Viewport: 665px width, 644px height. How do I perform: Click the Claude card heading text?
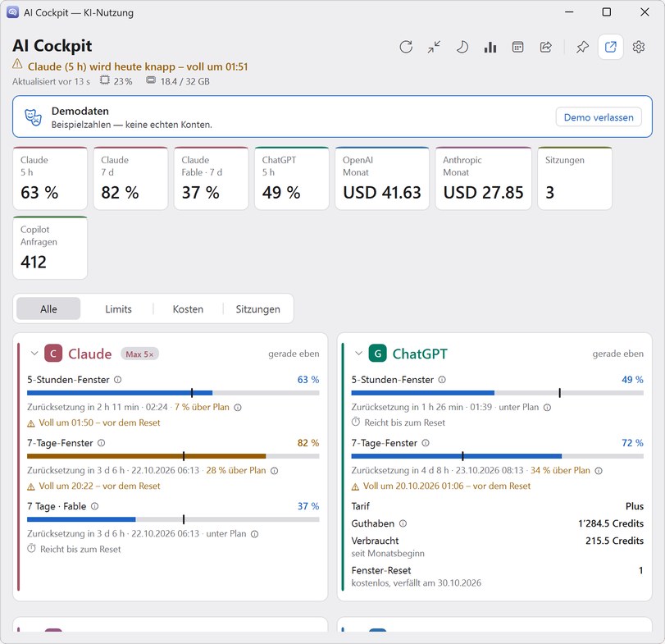point(90,354)
